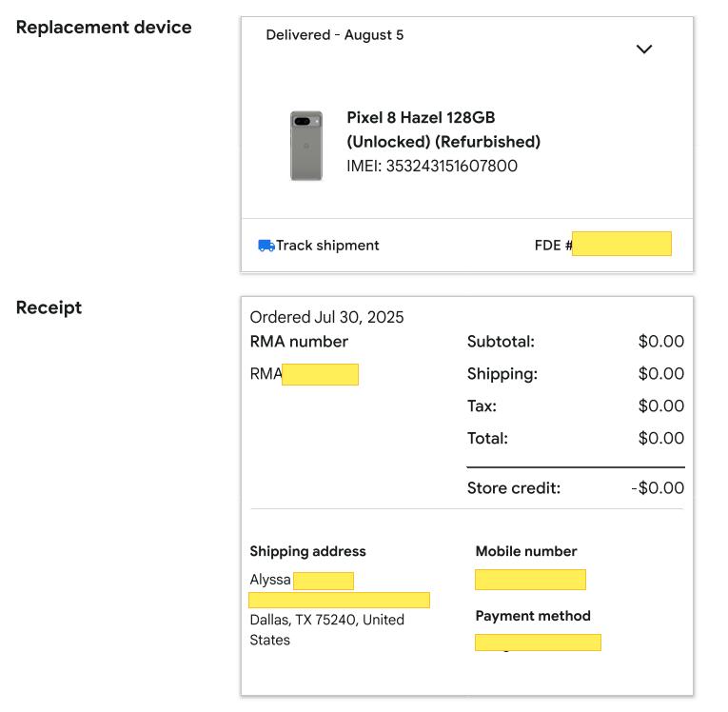The height and width of the screenshot is (712, 728).
Task: Click the Subtotal: label
Action: (501, 342)
